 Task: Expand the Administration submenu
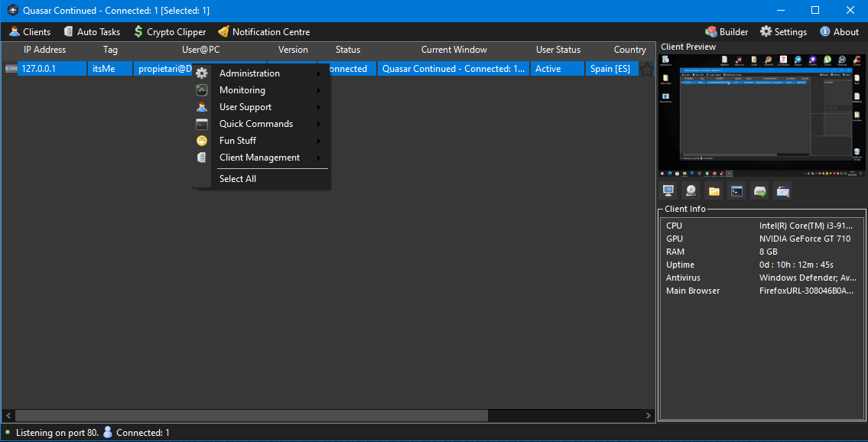262,73
